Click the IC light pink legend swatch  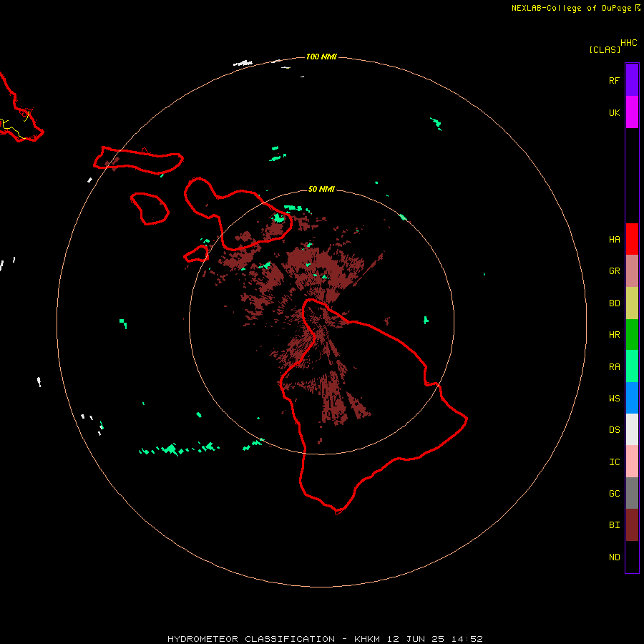pyautogui.click(x=632, y=462)
